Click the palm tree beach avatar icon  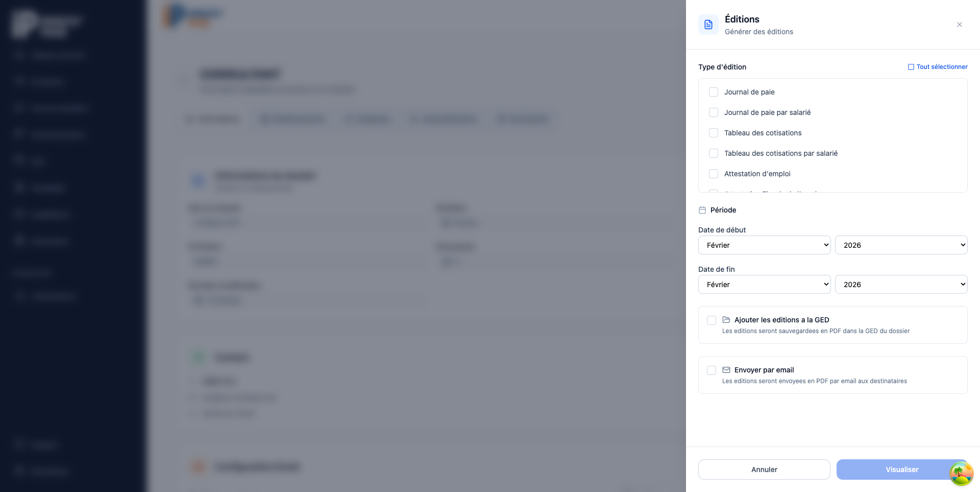pos(961,473)
